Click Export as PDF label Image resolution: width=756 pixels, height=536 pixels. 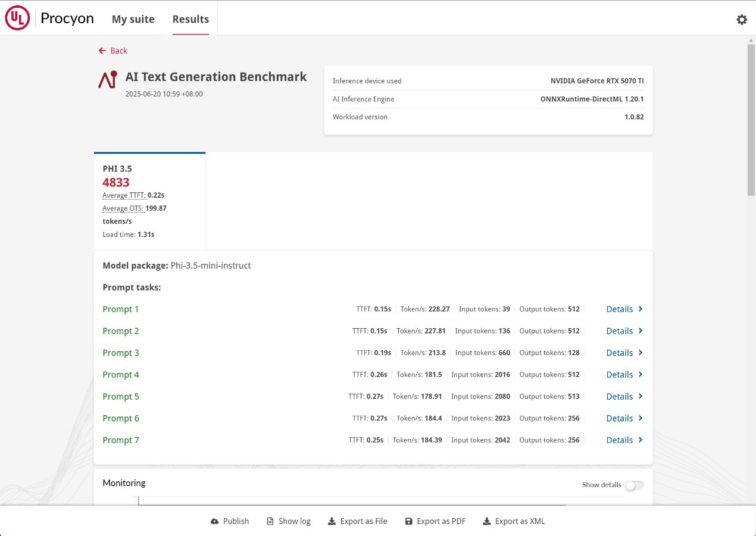[441, 521]
